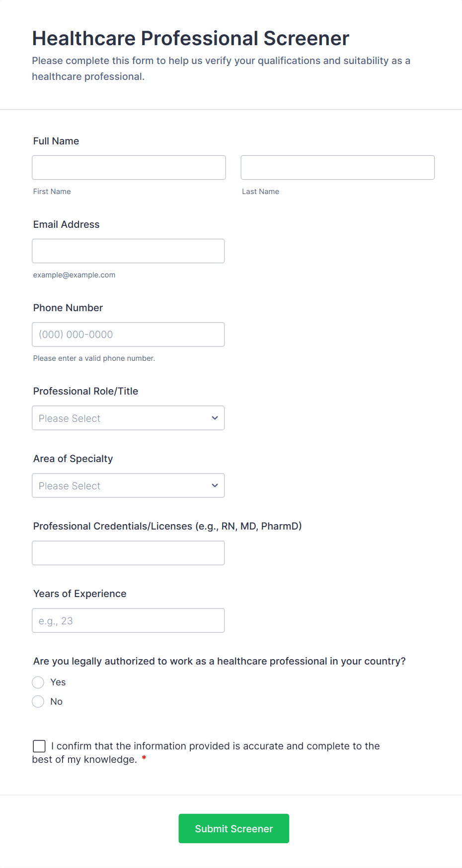Viewport: 462px width, 868px height.
Task: Click the First Name input field
Action: coord(129,168)
